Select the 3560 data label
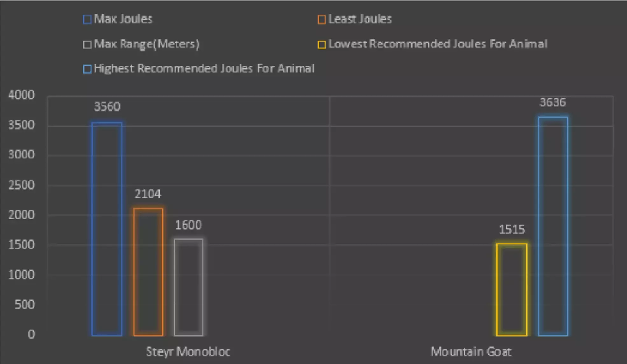The image size is (627, 364). [107, 107]
